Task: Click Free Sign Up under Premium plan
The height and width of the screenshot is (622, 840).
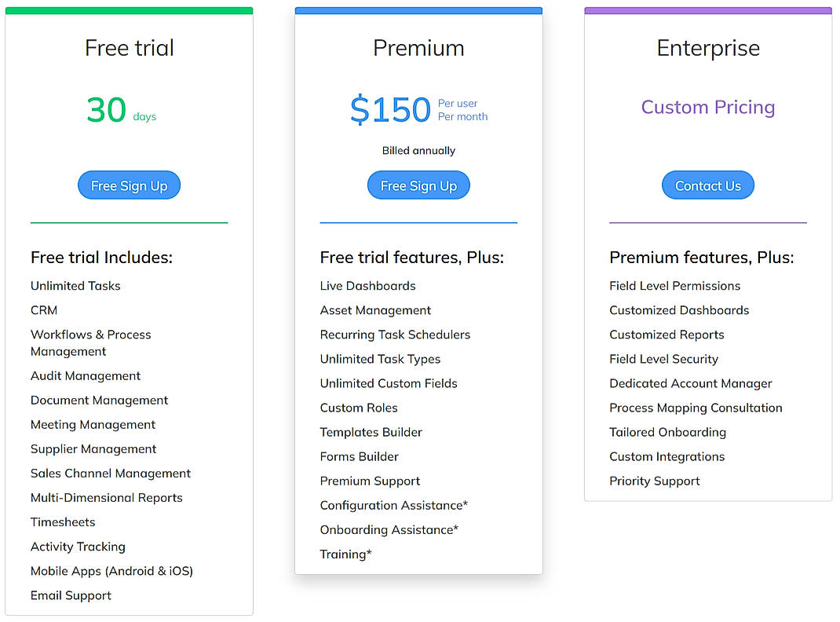Action: tap(418, 185)
